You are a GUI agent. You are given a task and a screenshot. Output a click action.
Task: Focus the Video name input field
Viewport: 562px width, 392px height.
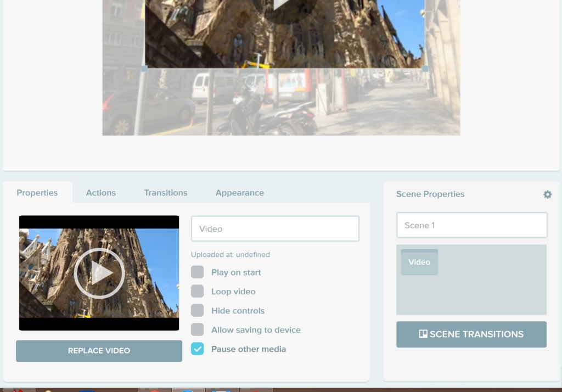275,228
